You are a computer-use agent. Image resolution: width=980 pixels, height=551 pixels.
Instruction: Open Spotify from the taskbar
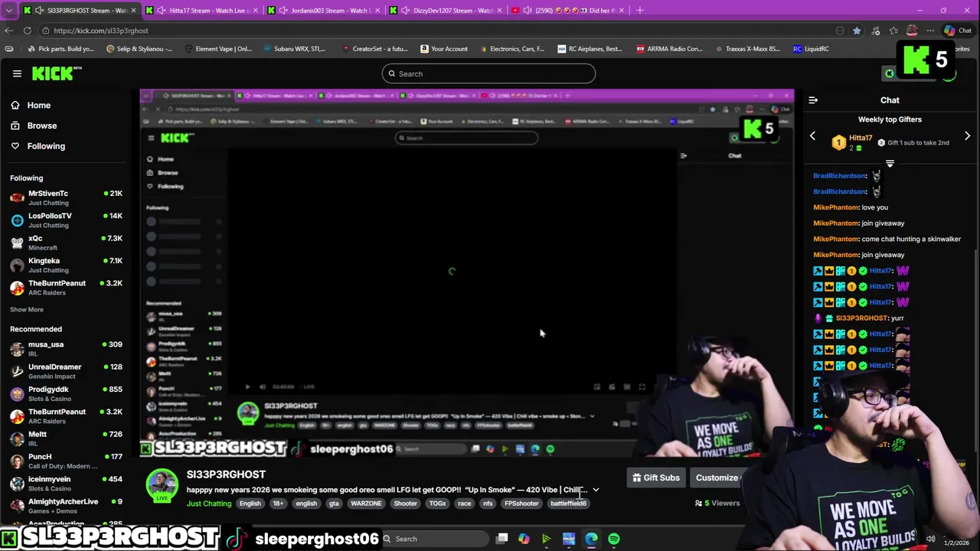[614, 539]
